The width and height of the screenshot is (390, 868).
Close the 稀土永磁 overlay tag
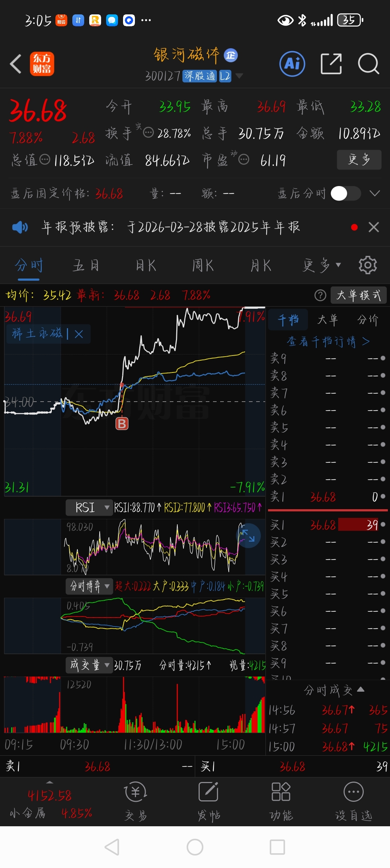79,334
